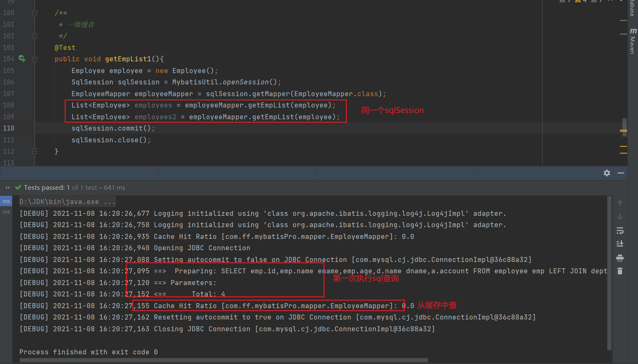Click the @Test annotation
This screenshot has width=638, height=364.
point(65,48)
